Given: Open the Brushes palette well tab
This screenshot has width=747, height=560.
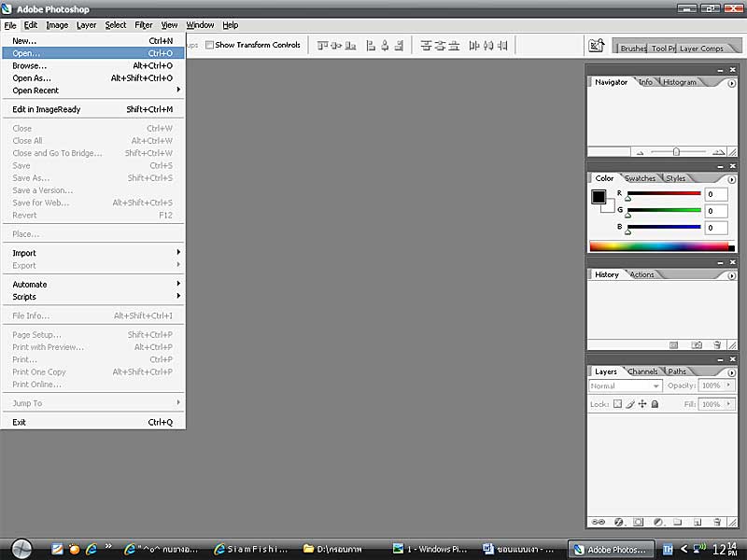Looking at the screenshot, I should (x=633, y=49).
